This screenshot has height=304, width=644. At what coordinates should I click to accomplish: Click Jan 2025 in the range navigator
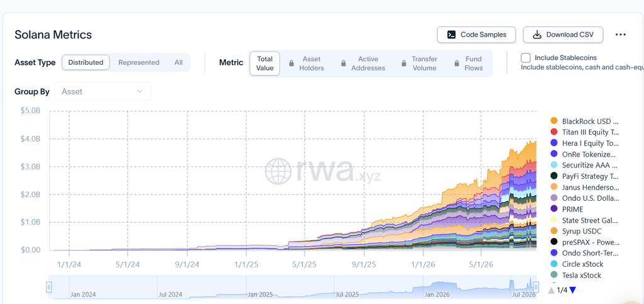260,295
